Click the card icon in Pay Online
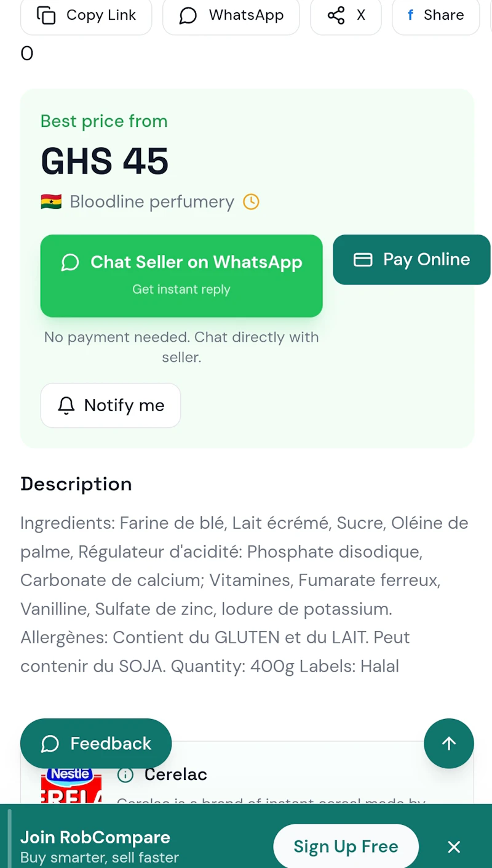Image resolution: width=492 pixels, height=868 pixels. 363,260
